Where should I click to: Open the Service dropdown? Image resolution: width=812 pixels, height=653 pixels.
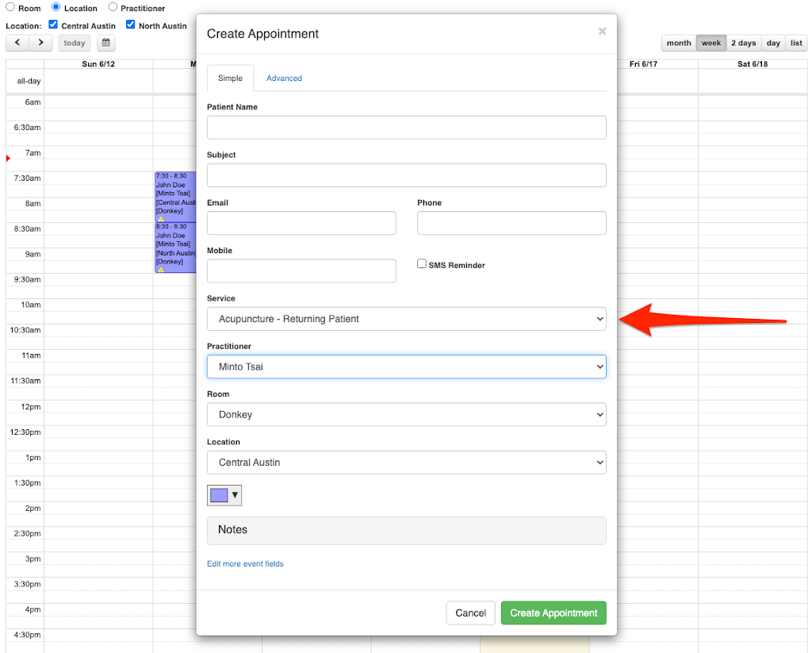click(406, 319)
